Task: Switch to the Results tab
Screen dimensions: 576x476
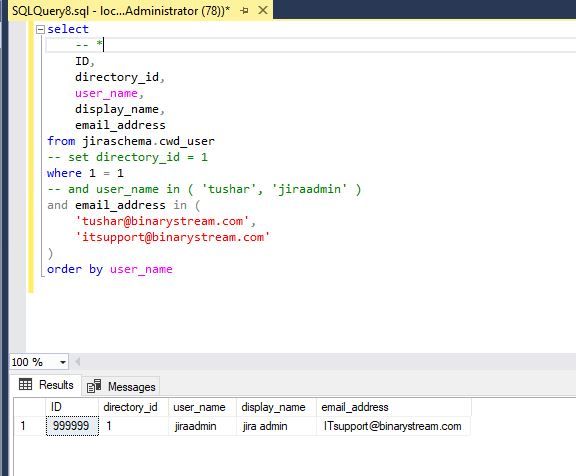Action: 46,385
